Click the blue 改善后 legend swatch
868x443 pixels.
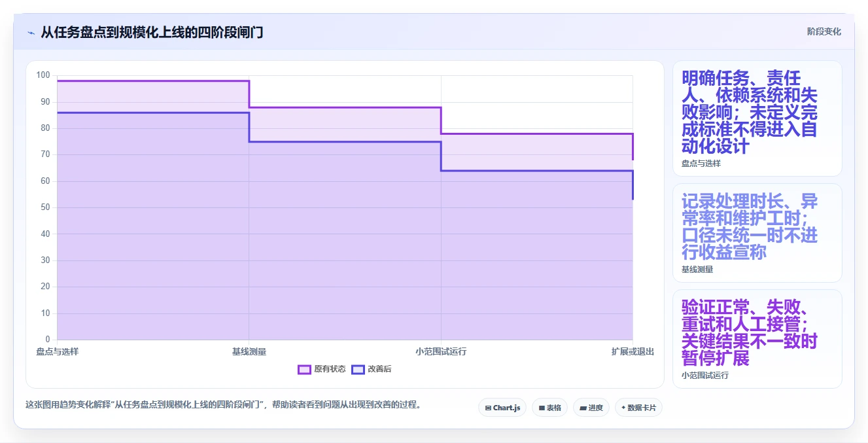coord(358,369)
